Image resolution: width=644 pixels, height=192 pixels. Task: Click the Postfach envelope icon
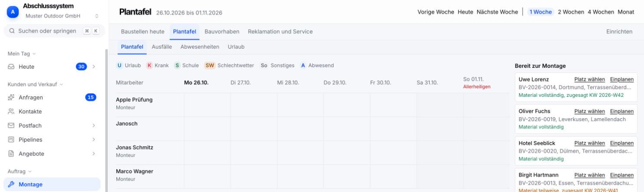pyautogui.click(x=11, y=126)
